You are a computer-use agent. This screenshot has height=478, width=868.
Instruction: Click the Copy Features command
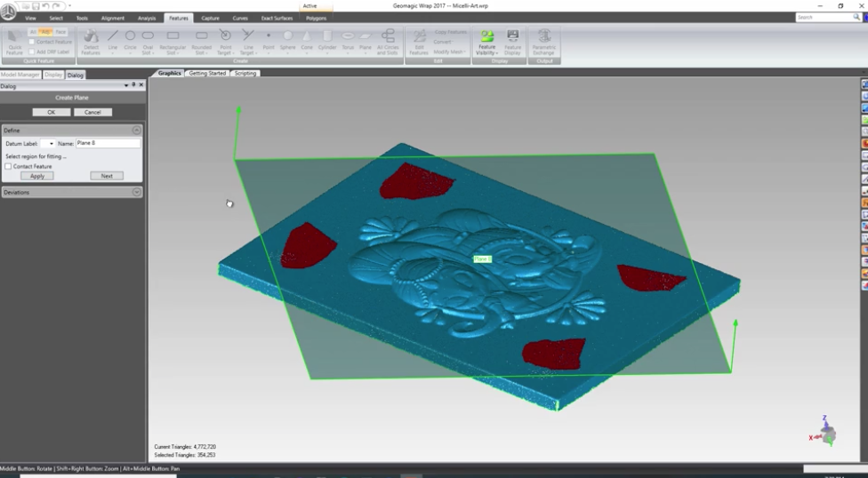tap(451, 32)
